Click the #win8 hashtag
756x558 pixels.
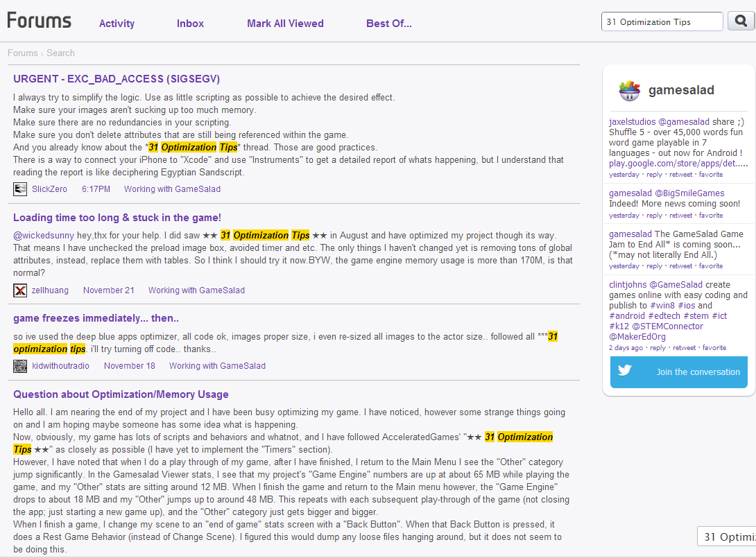coord(662,306)
